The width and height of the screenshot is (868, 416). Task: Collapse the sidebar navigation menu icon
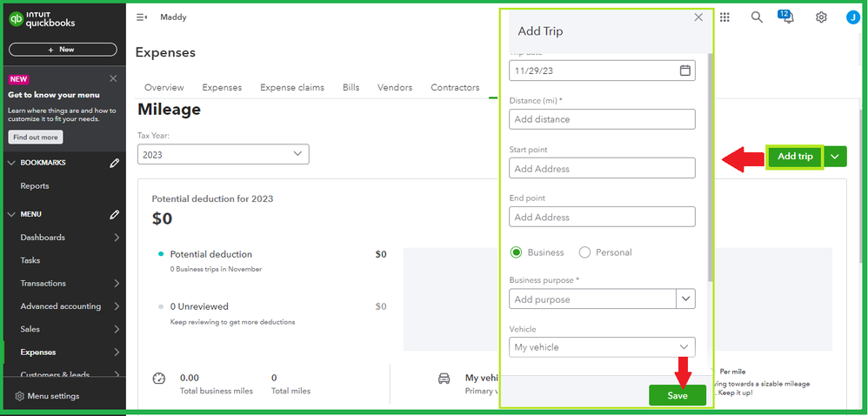click(x=142, y=17)
